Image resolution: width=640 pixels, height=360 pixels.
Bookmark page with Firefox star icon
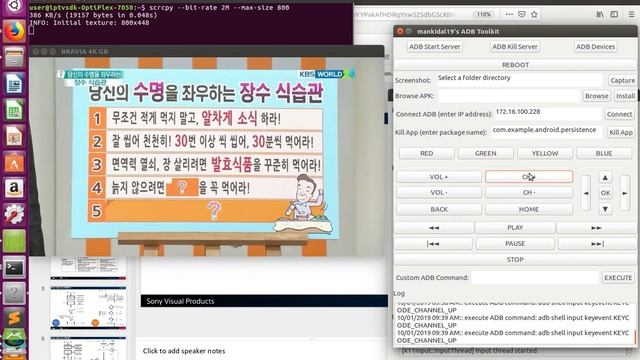(534, 14)
